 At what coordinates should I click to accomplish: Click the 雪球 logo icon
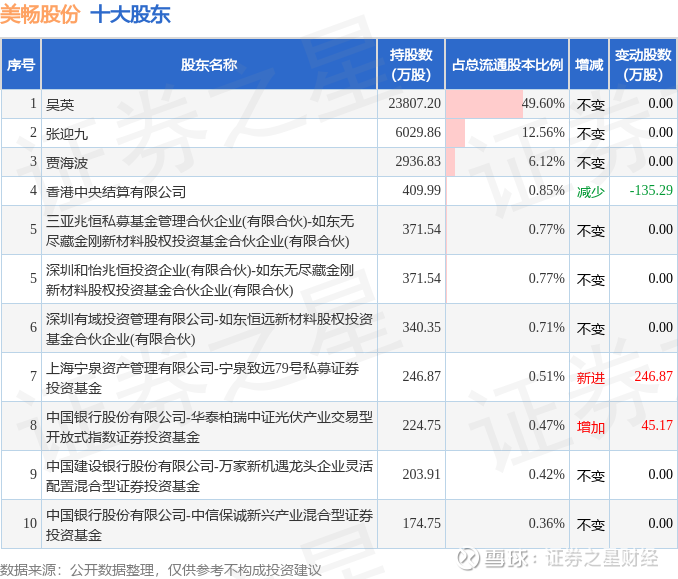click(x=468, y=558)
